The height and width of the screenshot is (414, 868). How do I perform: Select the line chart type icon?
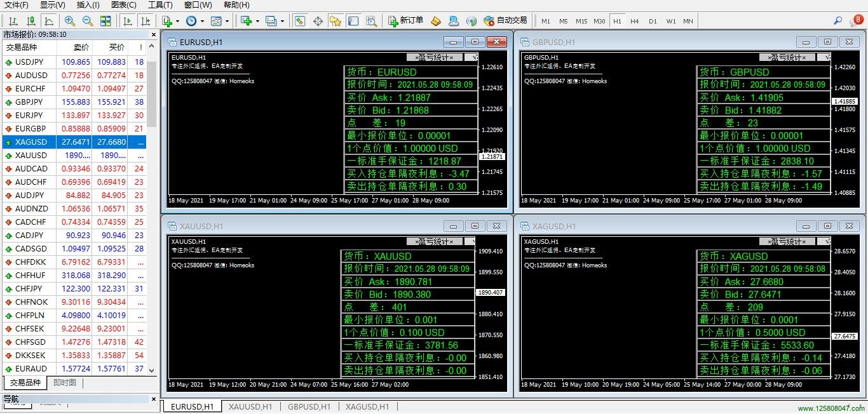coord(48,21)
